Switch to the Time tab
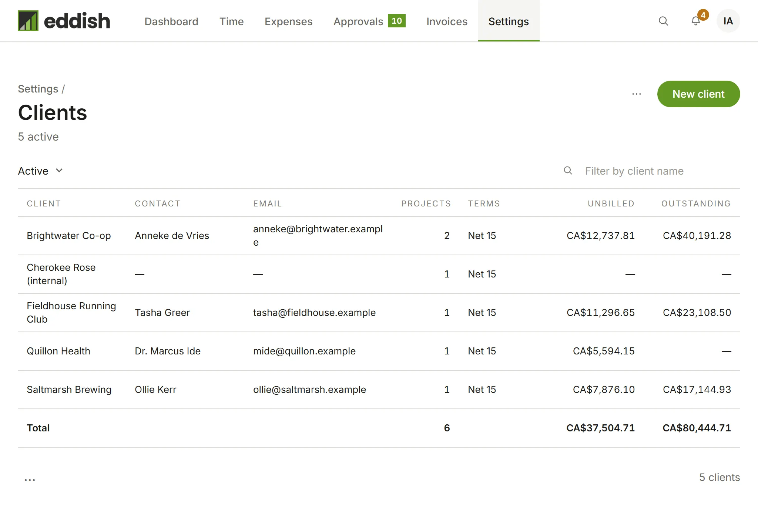758x532 pixels. click(231, 21)
